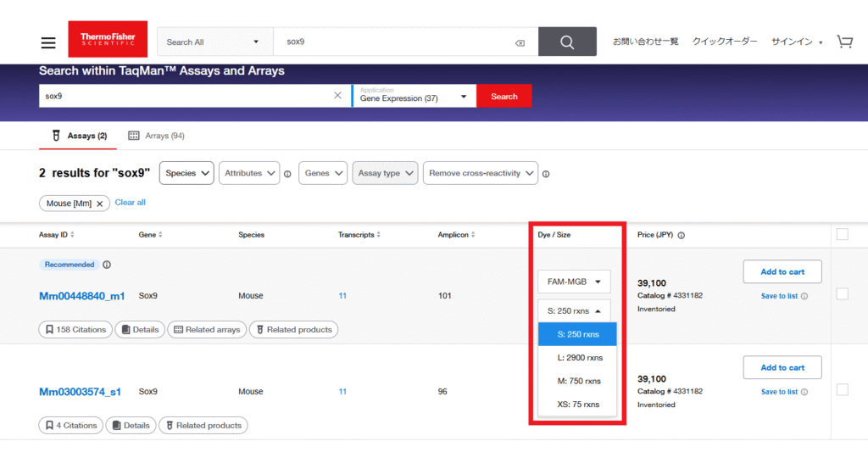The image size is (868, 458).
Task: Open the FAM-MGB dye dropdown
Action: pos(573,282)
